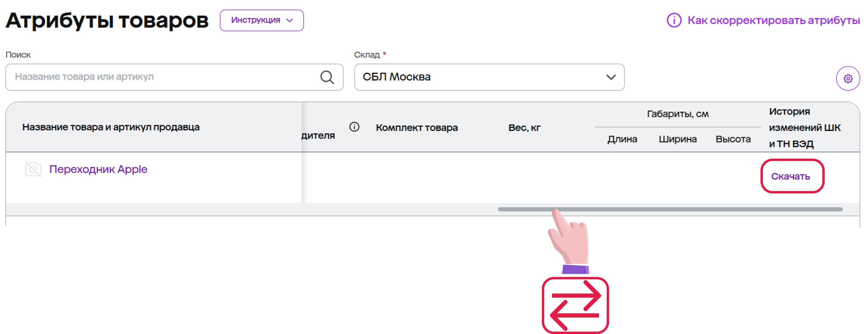The width and height of the screenshot is (868, 334).
Task: Open the Склад warehouse selector
Action: click(x=489, y=77)
